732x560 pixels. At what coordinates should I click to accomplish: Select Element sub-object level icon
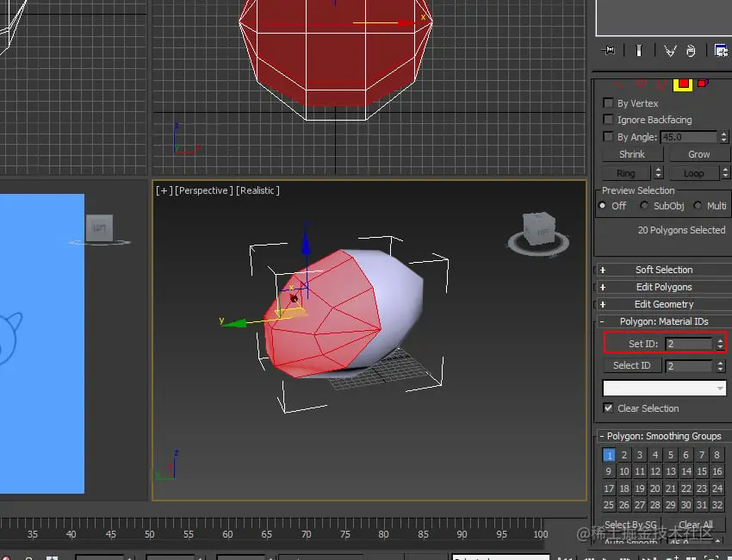(703, 84)
